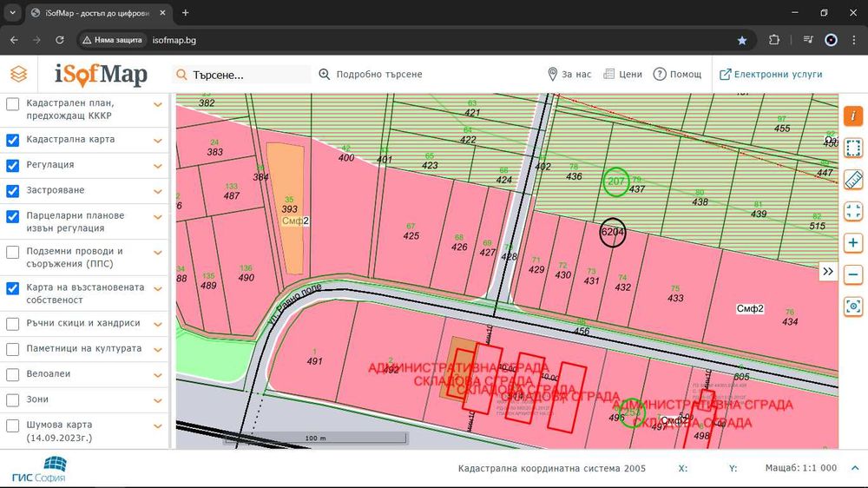Open the 'Цени' pricing page
The width and height of the screenshot is (868, 488).
coord(622,74)
